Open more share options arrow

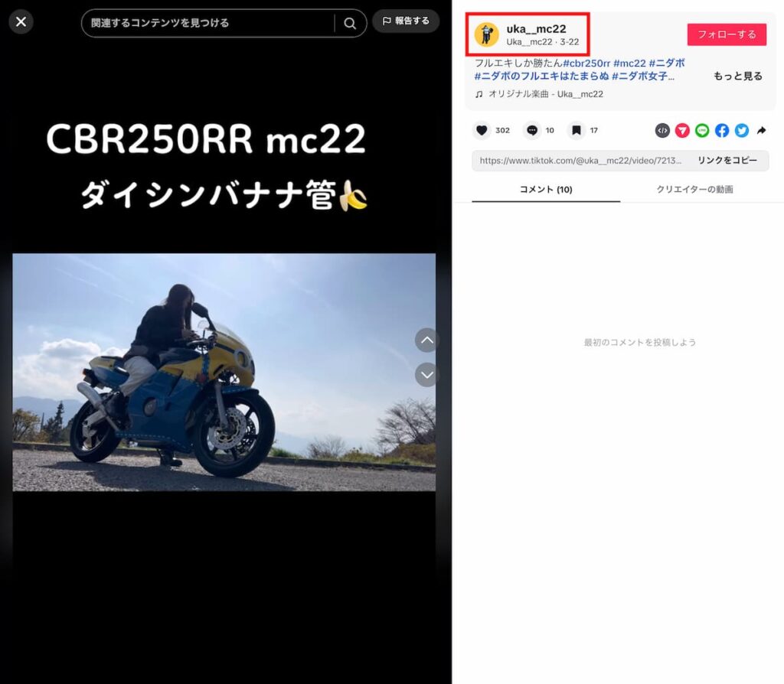(762, 131)
